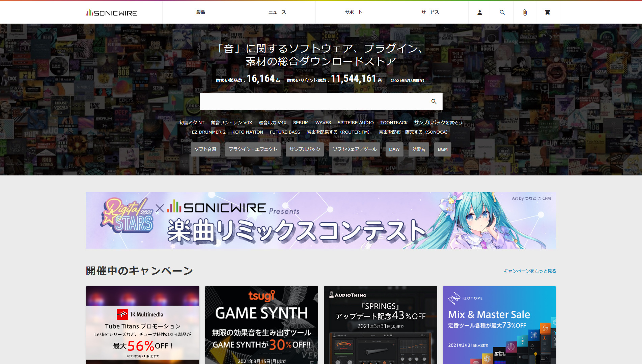
Task: Click the search submit icon in hero search box
Action: coord(434,102)
